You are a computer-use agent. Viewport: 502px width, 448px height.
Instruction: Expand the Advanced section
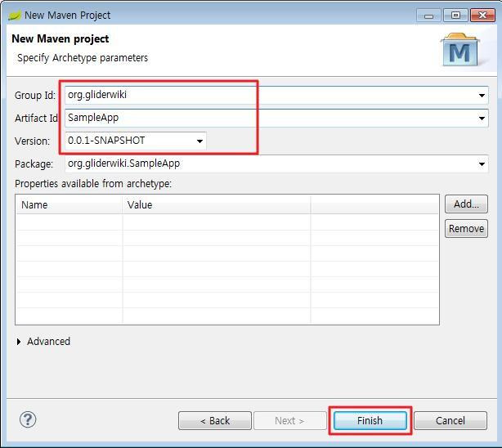pyautogui.click(x=19, y=342)
